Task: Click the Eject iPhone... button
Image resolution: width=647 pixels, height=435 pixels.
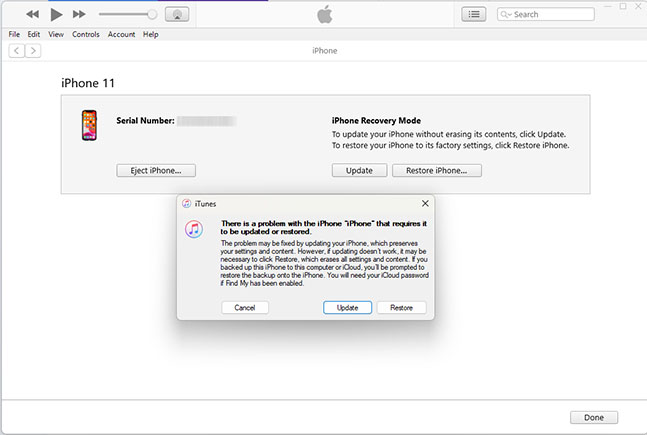Action: click(156, 170)
